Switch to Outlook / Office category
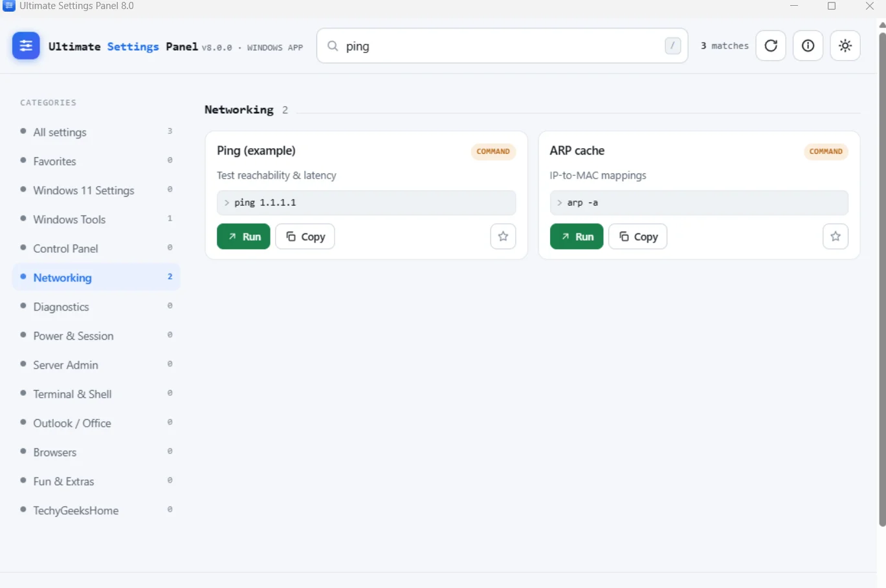 (96, 423)
